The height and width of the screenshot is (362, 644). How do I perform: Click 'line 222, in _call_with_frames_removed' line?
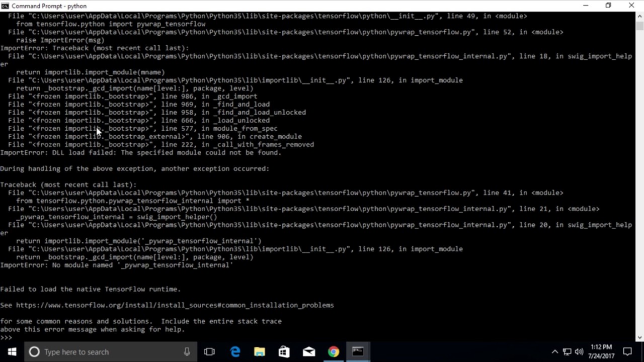[161, 144]
